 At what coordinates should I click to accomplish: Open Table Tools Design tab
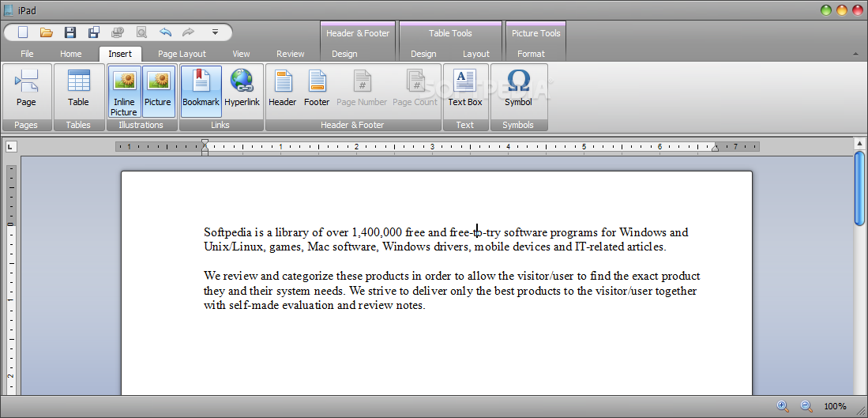[423, 54]
